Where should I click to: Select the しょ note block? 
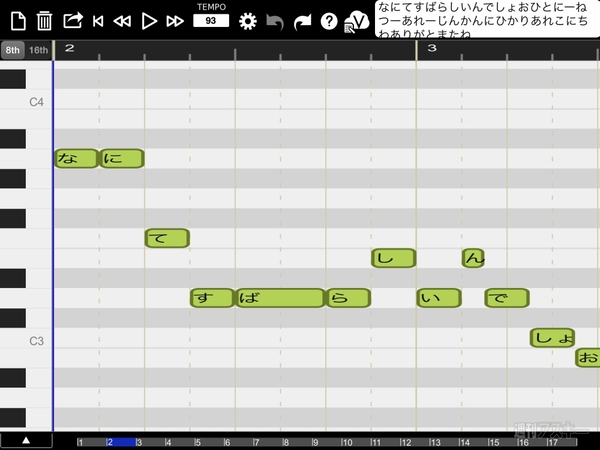tap(552, 338)
